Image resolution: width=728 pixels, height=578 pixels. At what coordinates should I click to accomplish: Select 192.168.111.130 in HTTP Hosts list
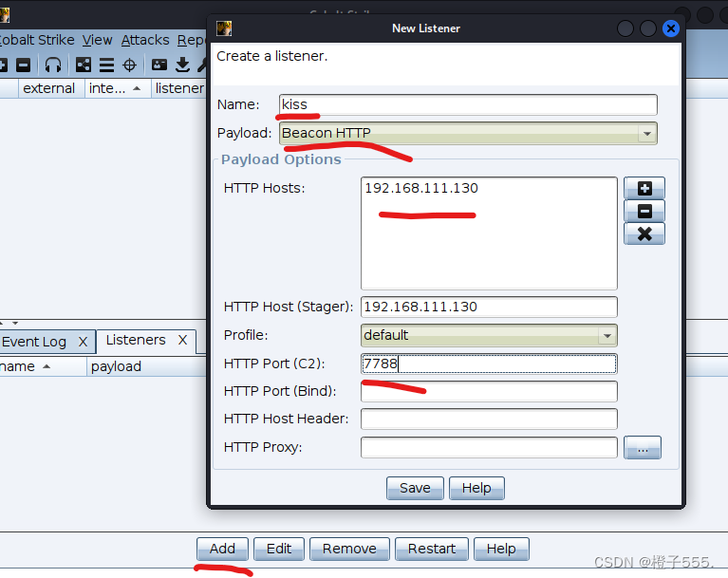(x=421, y=188)
